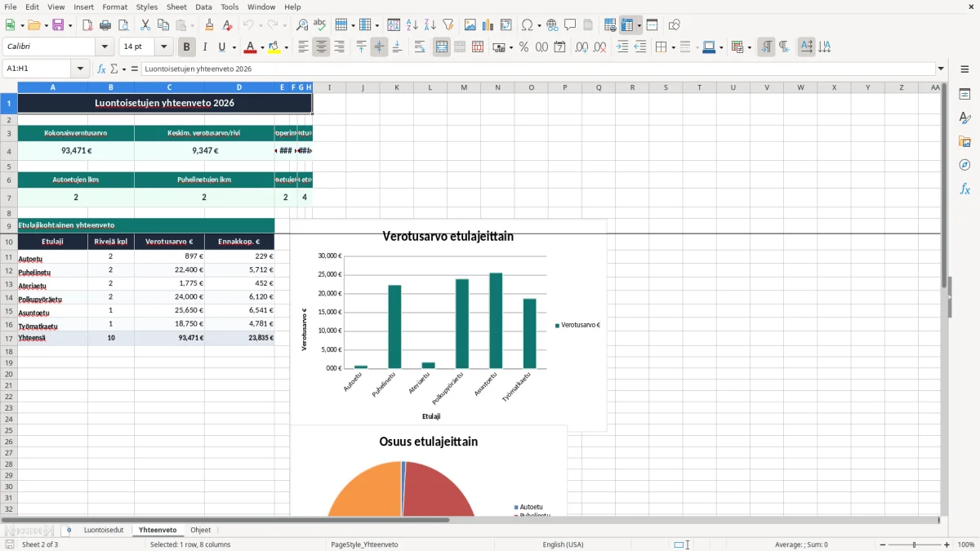The height and width of the screenshot is (551, 980).
Task: Click the zoom slider
Action: point(914,544)
